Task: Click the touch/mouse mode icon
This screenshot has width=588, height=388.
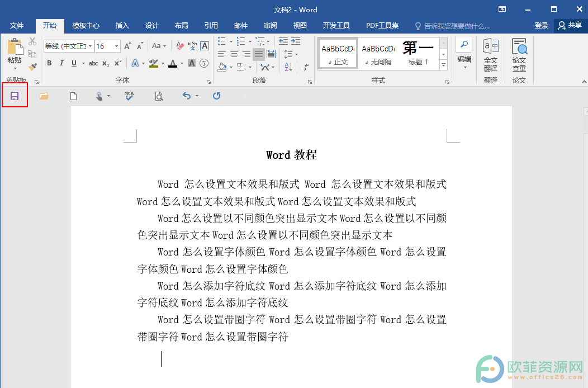Action: coord(99,96)
